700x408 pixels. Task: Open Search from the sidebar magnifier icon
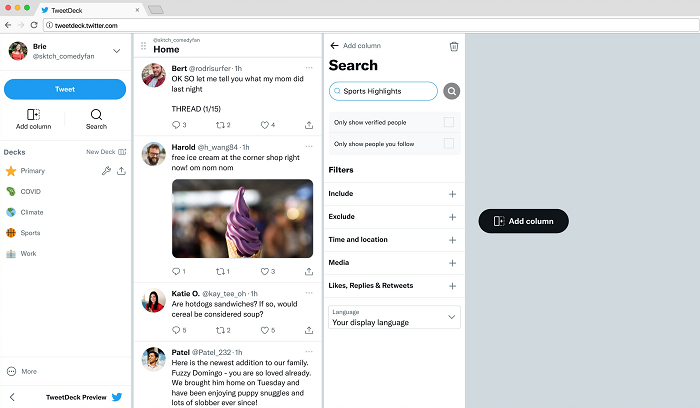96,115
